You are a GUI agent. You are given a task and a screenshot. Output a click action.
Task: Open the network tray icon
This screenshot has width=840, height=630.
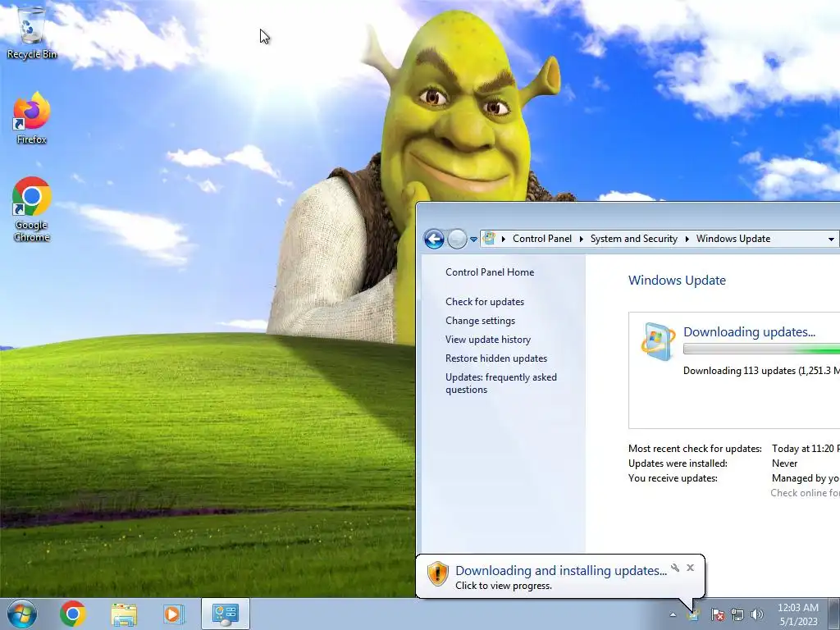737,614
